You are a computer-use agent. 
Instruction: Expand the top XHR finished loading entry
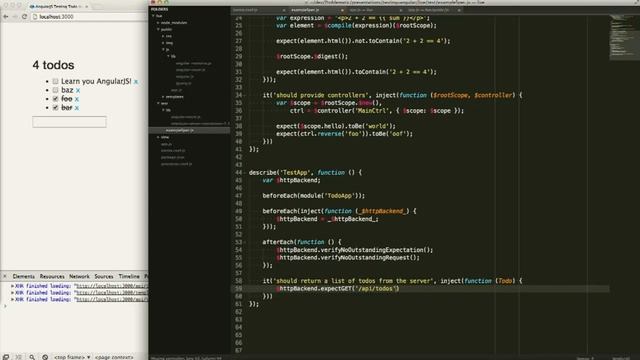12,286
